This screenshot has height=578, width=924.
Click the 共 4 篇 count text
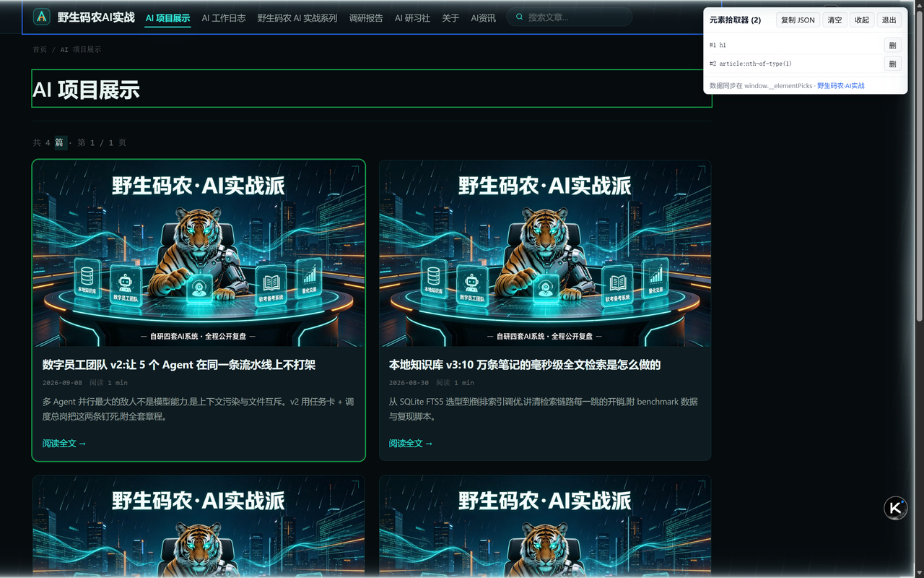tap(49, 143)
